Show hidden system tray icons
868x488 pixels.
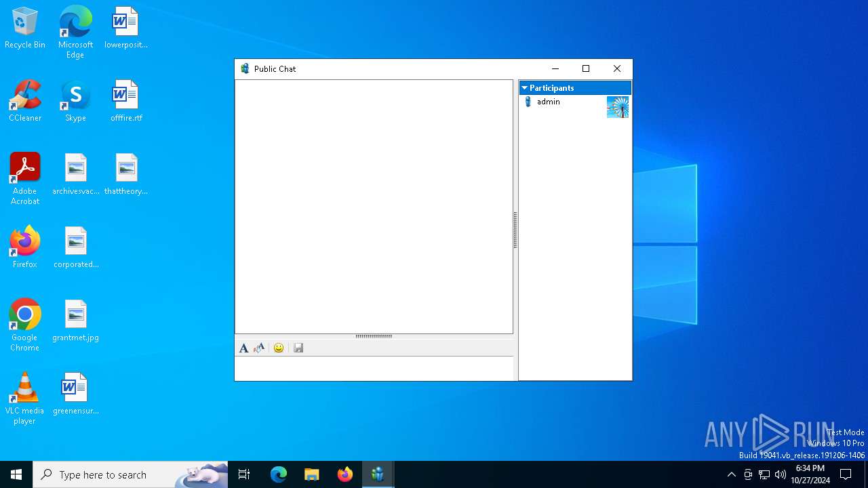point(732,474)
